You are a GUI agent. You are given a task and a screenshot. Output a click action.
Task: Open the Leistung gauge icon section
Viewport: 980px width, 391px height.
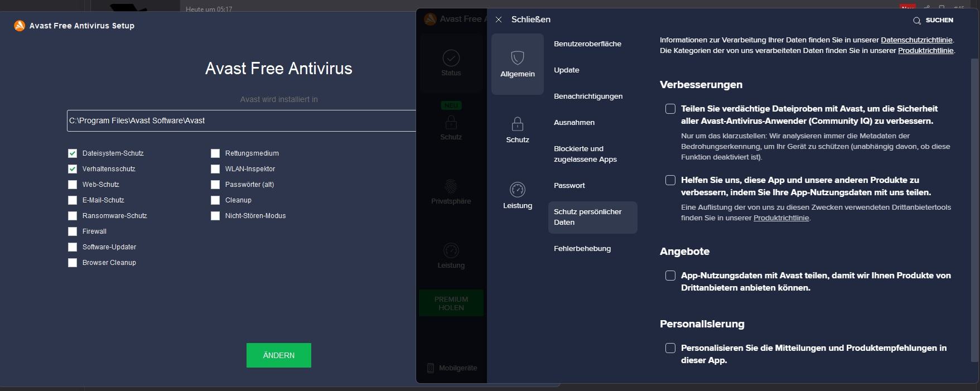click(x=518, y=190)
